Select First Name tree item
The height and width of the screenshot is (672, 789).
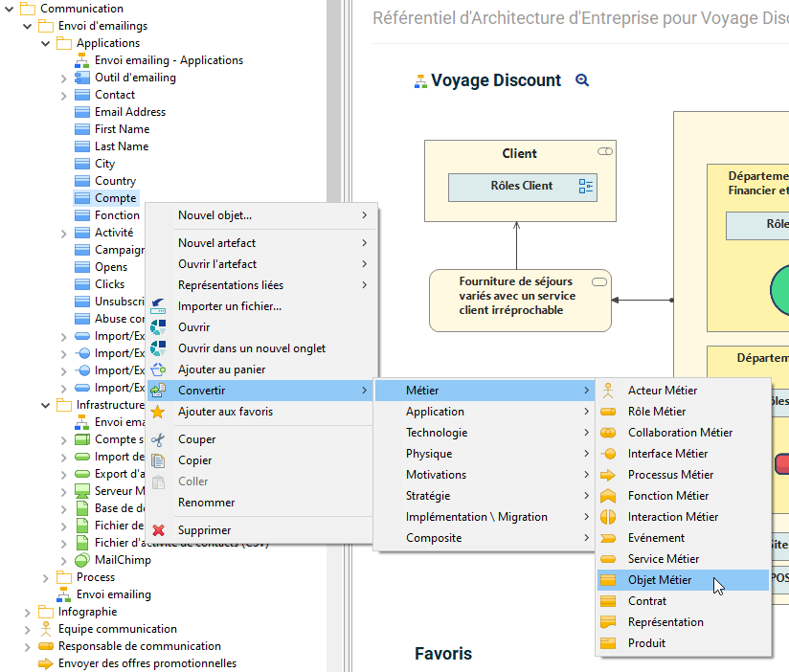coord(123,129)
